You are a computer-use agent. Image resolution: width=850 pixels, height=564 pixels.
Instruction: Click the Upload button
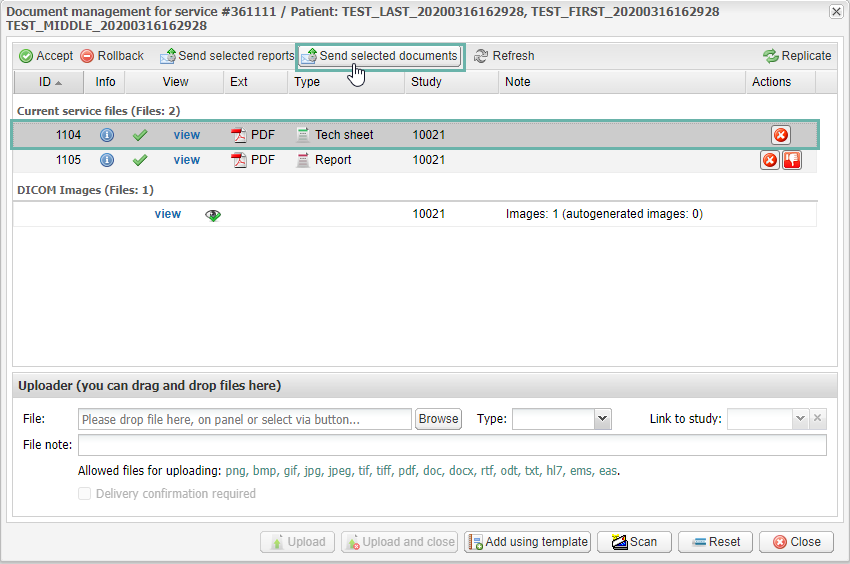click(297, 542)
